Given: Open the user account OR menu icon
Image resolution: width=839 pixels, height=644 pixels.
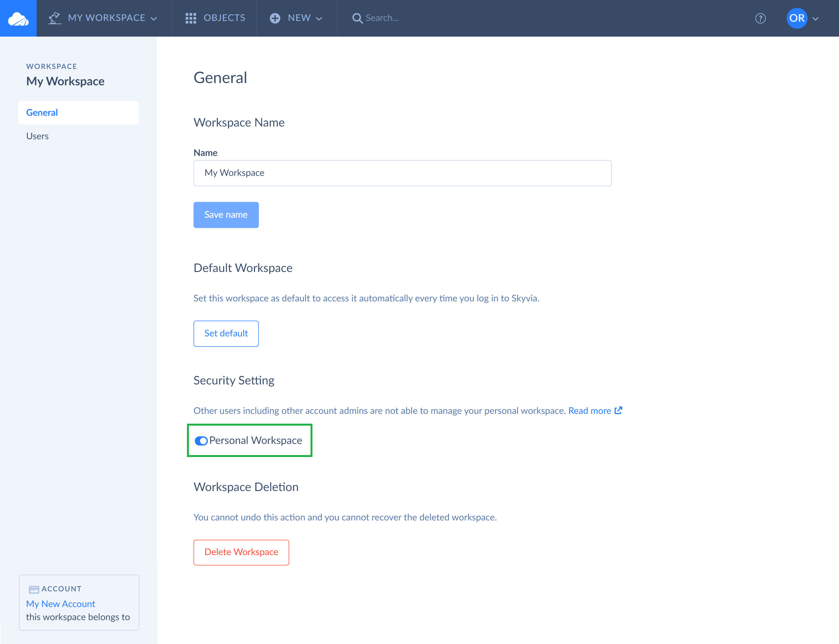Looking at the screenshot, I should coord(797,18).
